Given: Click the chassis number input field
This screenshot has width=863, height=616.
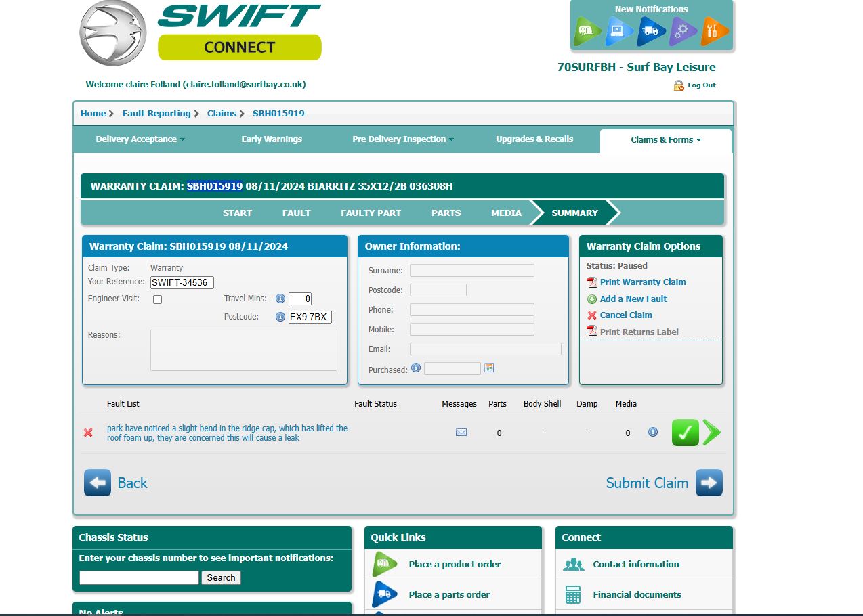Looking at the screenshot, I should pos(139,577).
